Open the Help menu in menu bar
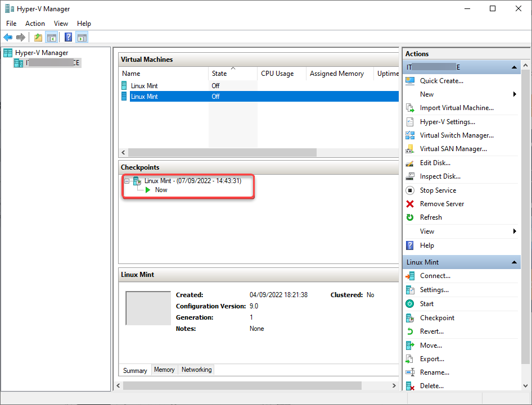Viewport: 532px width, 405px height. 84,24
